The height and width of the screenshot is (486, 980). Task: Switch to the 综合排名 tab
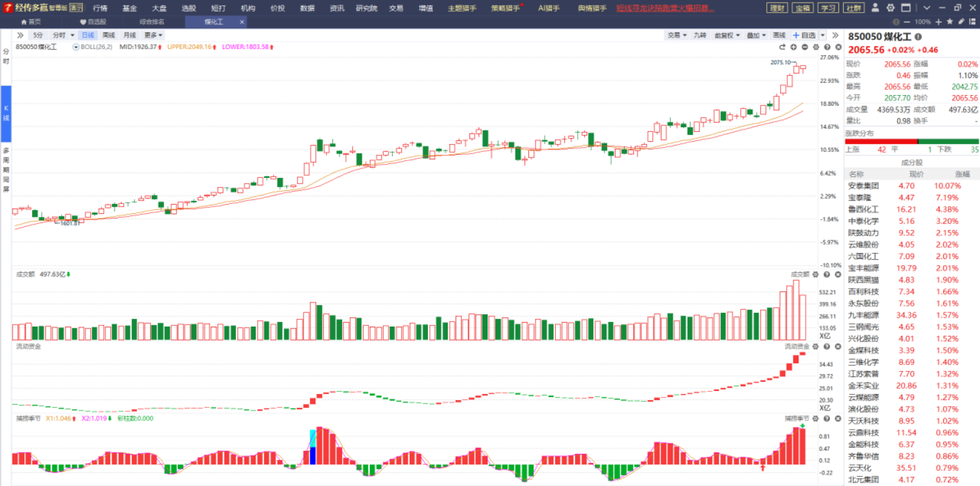tap(151, 22)
